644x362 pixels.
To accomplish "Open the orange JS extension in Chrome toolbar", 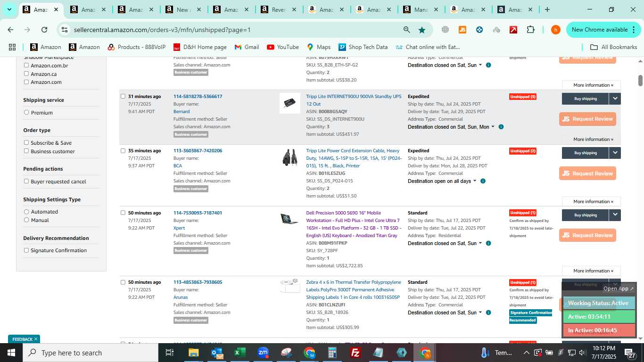I will (462, 30).
